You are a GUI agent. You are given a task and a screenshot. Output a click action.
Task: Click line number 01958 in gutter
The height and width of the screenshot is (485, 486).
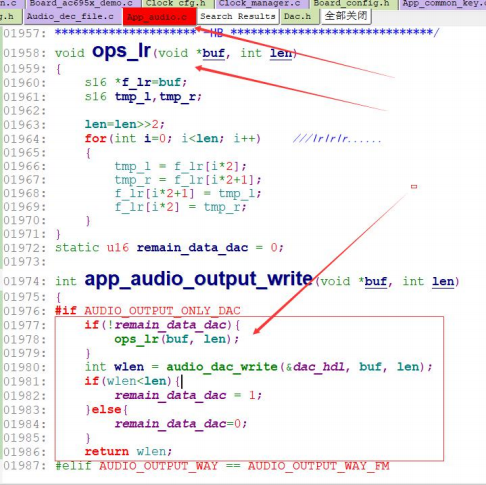pyautogui.click(x=25, y=53)
